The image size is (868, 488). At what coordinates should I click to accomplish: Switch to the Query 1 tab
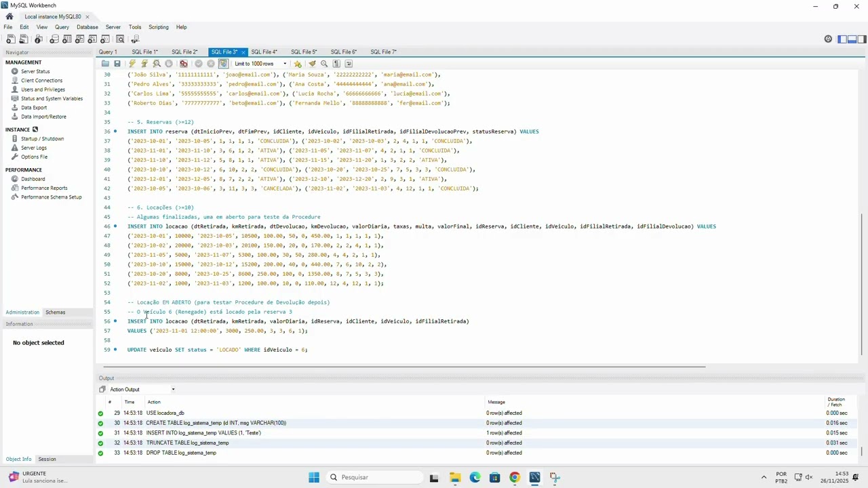click(108, 52)
